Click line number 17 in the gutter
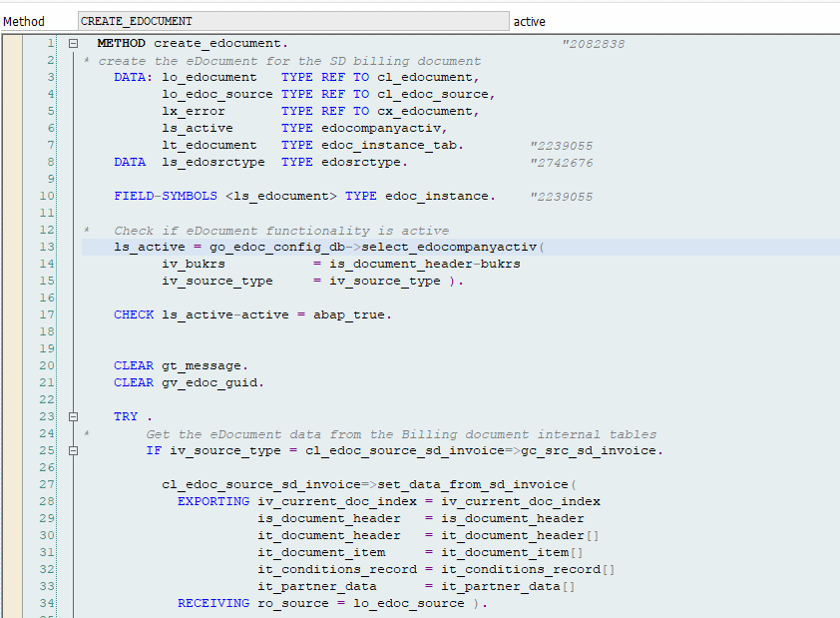This screenshot has height=618, width=840. pos(49,314)
